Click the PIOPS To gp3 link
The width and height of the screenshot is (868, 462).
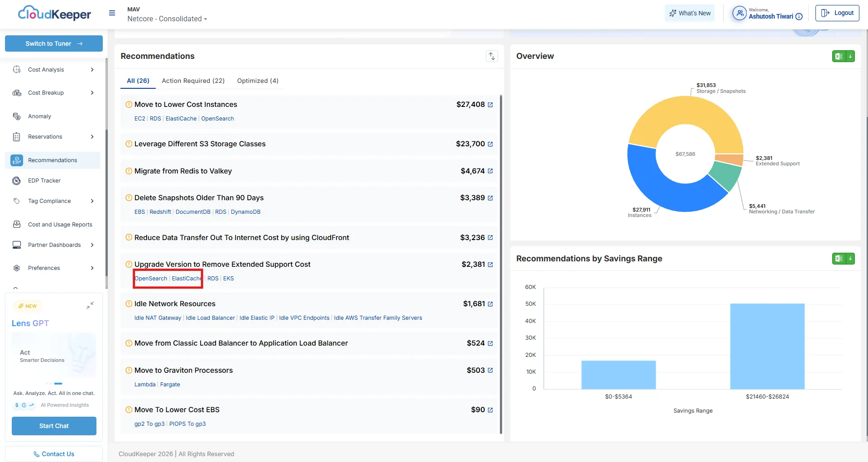(187, 424)
